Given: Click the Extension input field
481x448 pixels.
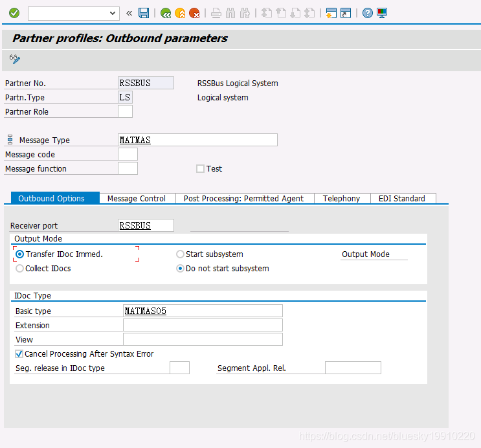Looking at the screenshot, I should [x=203, y=325].
